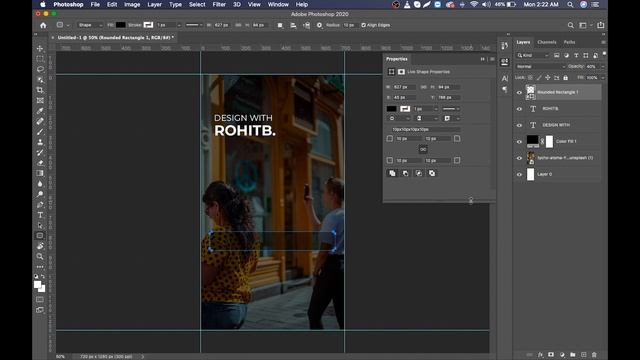Click the fill color swatch in Properties panel
The image size is (640, 360).
391,109
